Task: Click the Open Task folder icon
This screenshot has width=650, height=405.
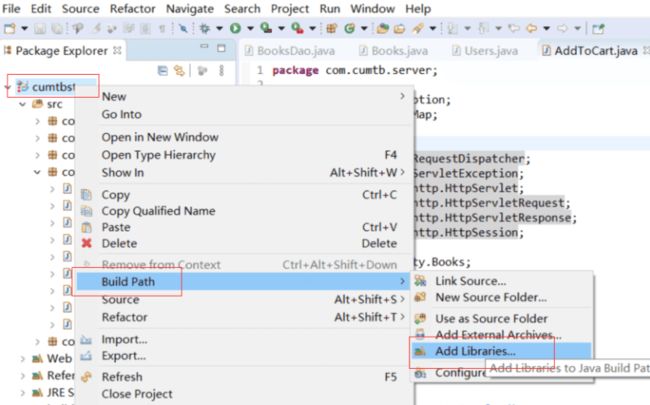Action: click(x=399, y=28)
